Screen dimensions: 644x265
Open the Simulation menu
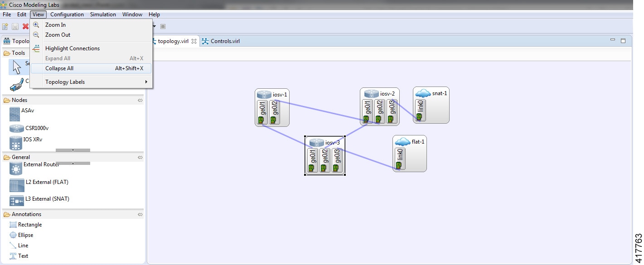coord(103,14)
